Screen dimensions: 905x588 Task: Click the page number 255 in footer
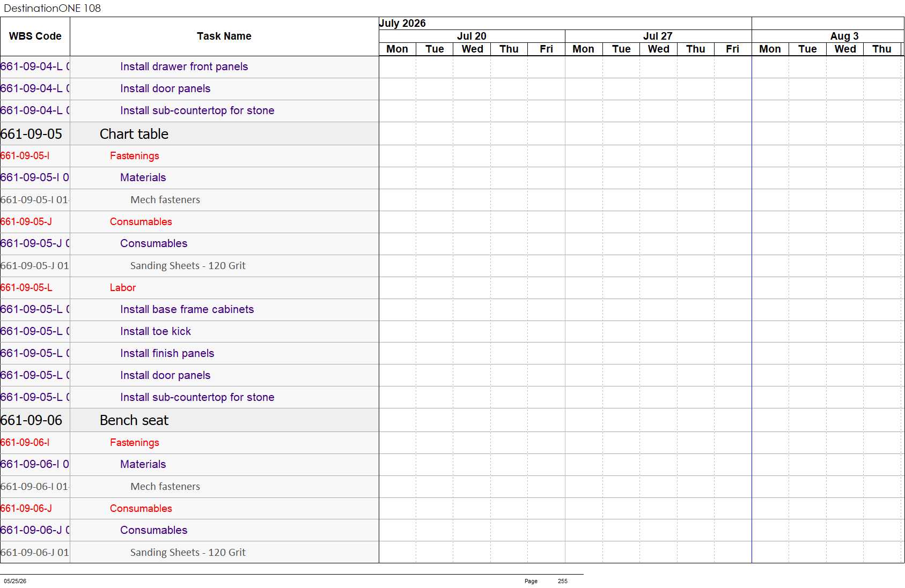(562, 581)
